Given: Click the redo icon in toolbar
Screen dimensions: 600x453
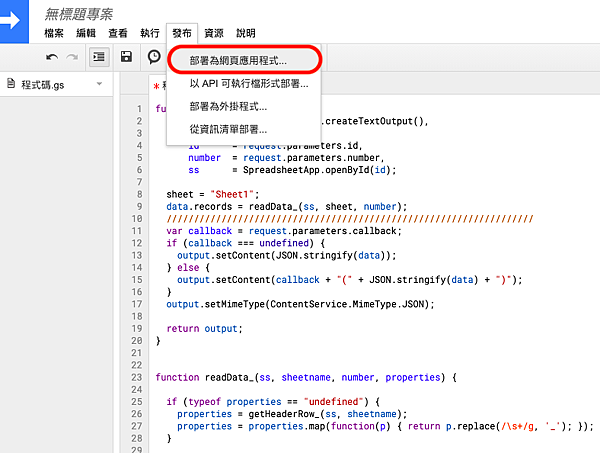Looking at the screenshot, I should tap(72, 57).
